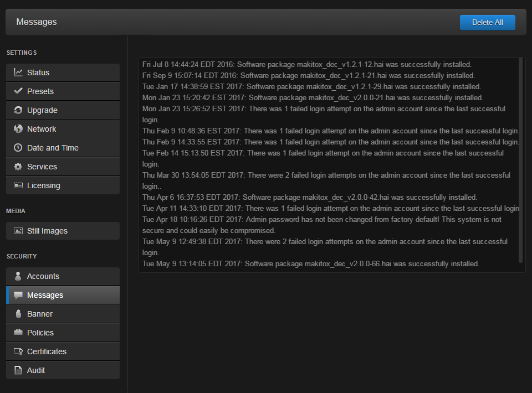Click the Banner hand icon
This screenshot has height=393, width=532.
click(17, 313)
